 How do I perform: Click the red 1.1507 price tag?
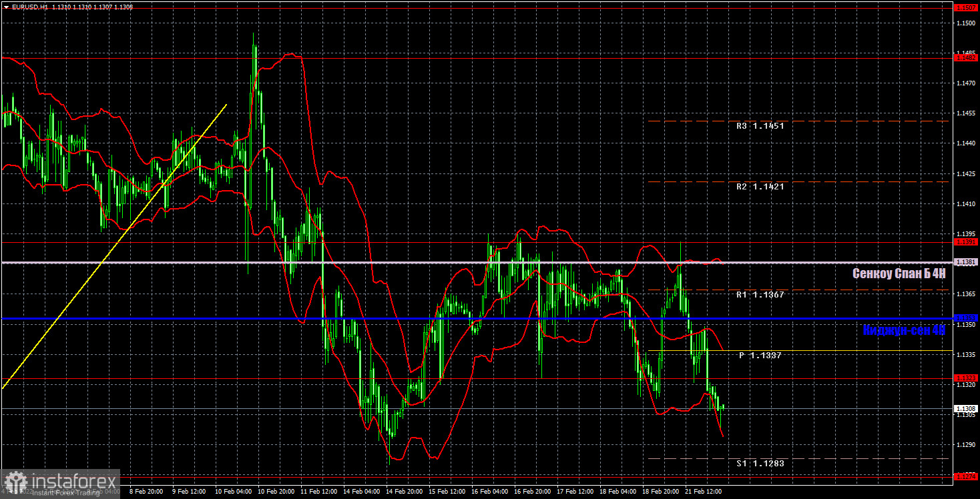pos(967,8)
